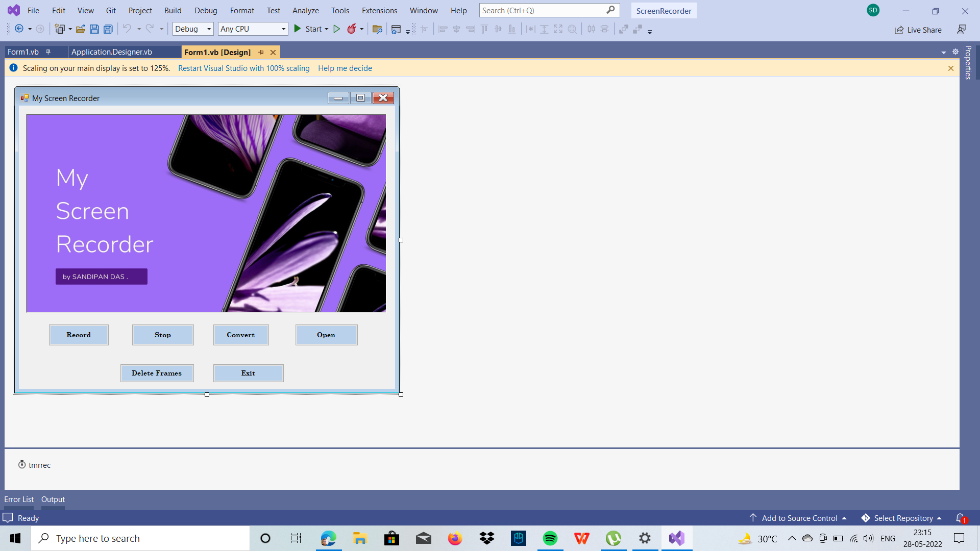The width and height of the screenshot is (980, 551).
Task: Select the tmrrec timer in component tray
Action: click(x=34, y=465)
